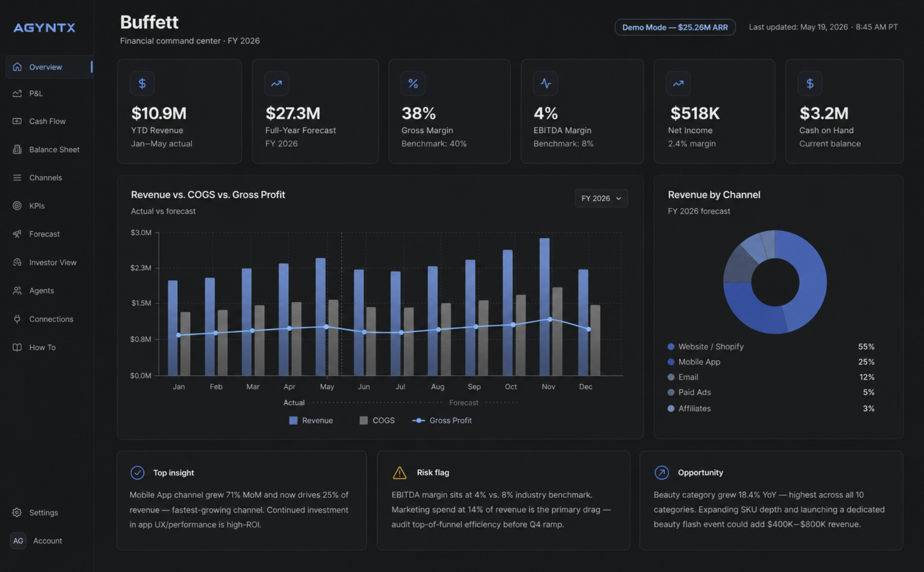
Task: Open the KPIs section
Action: [37, 206]
